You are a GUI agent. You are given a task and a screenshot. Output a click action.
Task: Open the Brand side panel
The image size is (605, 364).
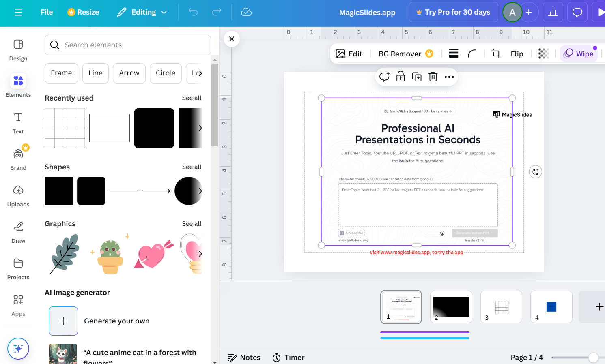click(x=18, y=159)
